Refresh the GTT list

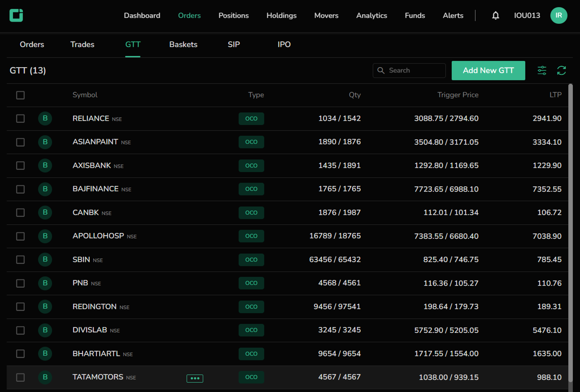(562, 71)
